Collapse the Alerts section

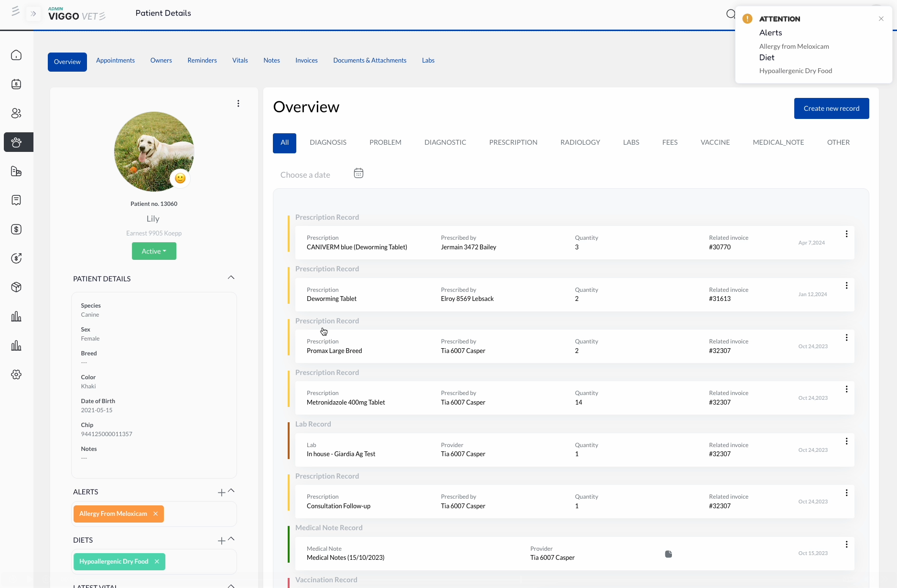click(231, 491)
